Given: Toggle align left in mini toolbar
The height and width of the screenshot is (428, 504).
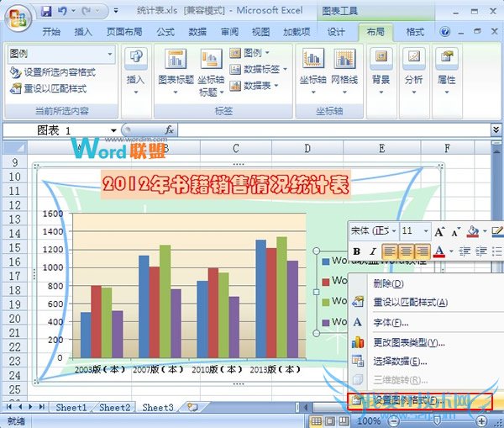Looking at the screenshot, I should (x=390, y=251).
